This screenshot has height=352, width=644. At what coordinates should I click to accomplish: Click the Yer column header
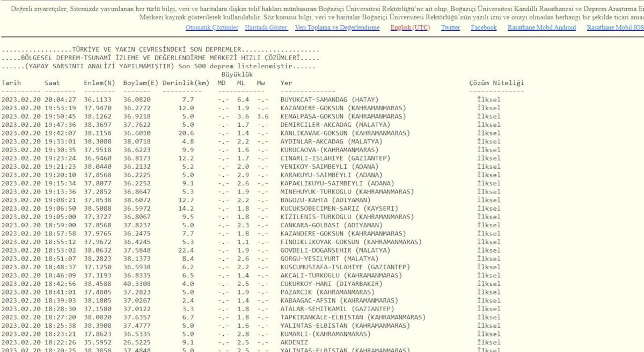tap(286, 83)
